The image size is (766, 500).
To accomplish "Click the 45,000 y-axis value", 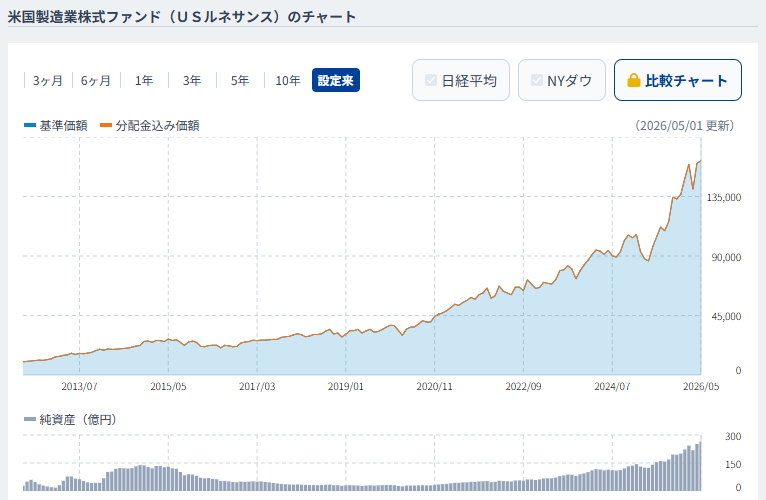I will pyautogui.click(x=726, y=316).
